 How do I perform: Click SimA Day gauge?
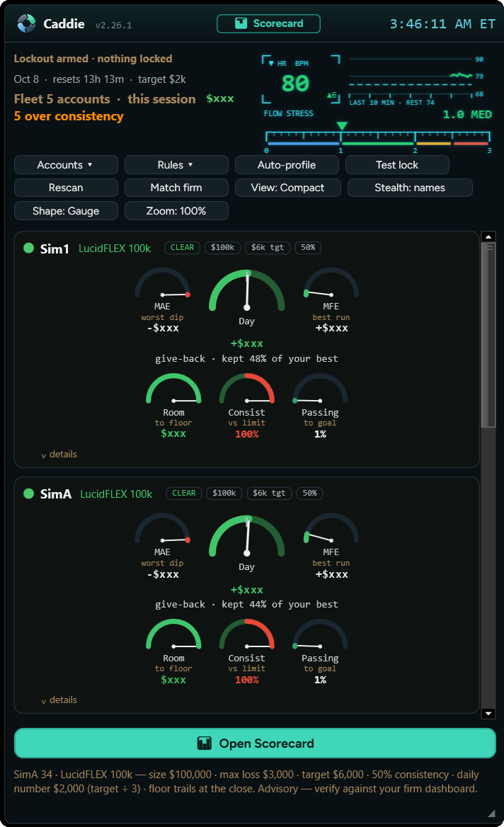point(247,536)
